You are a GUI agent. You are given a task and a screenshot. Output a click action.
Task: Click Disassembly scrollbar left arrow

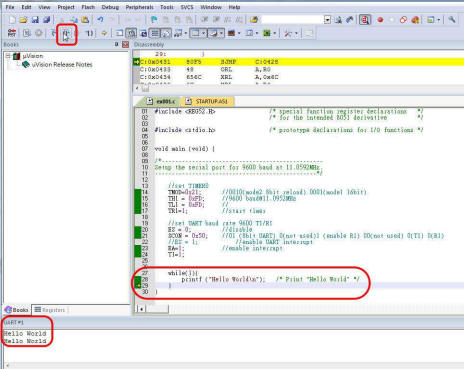pos(137,88)
